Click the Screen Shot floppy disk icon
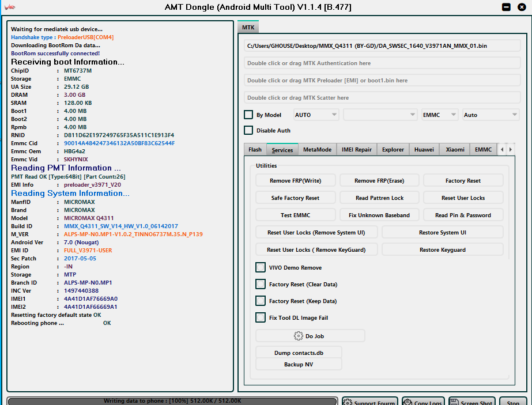The image size is (532, 405). [455, 402]
